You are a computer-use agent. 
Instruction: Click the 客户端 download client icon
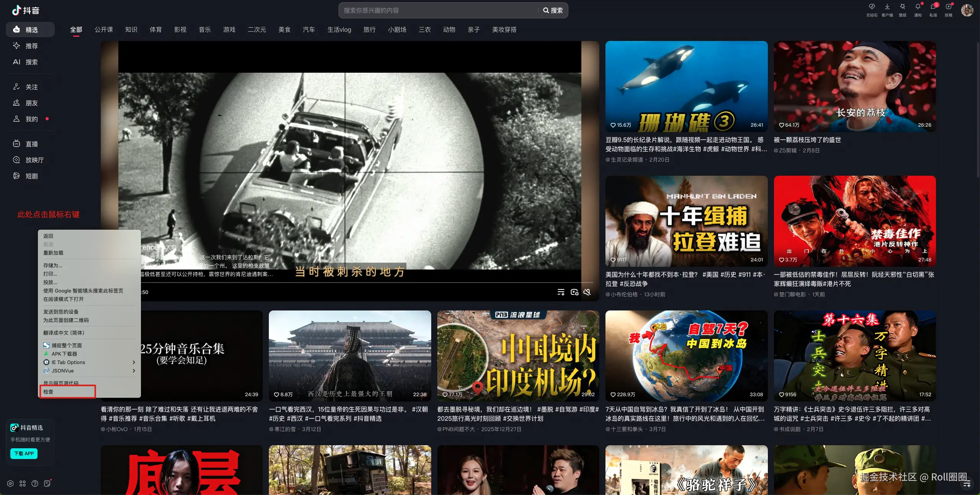point(887,7)
